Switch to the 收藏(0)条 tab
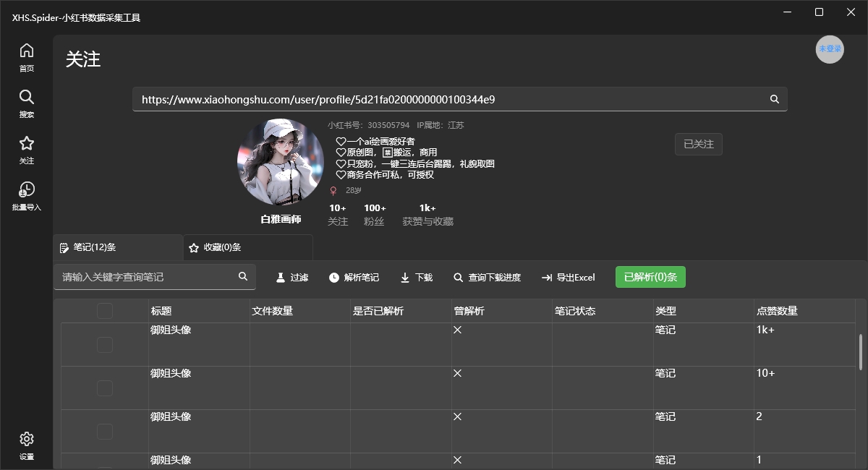The height and width of the screenshot is (470, 868). pyautogui.click(x=248, y=247)
